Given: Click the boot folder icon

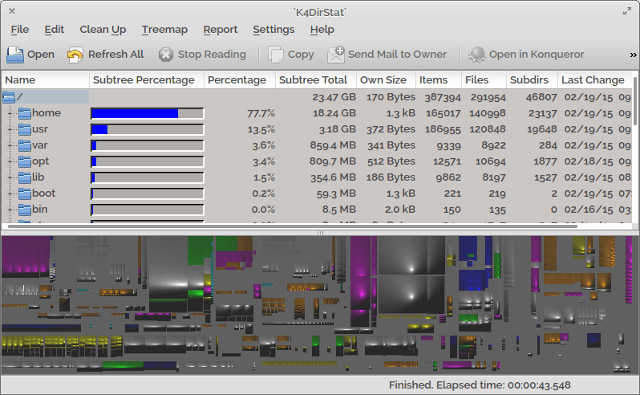Looking at the screenshot, I should 24,194.
